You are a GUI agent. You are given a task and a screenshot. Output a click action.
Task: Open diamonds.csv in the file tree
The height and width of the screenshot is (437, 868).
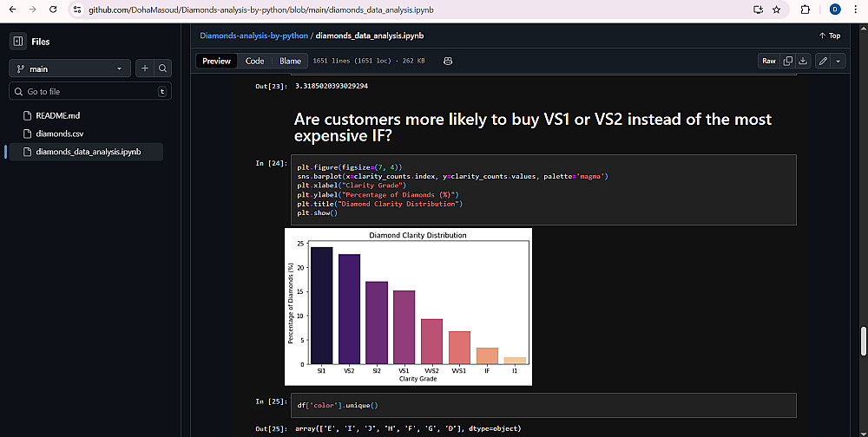coord(60,134)
